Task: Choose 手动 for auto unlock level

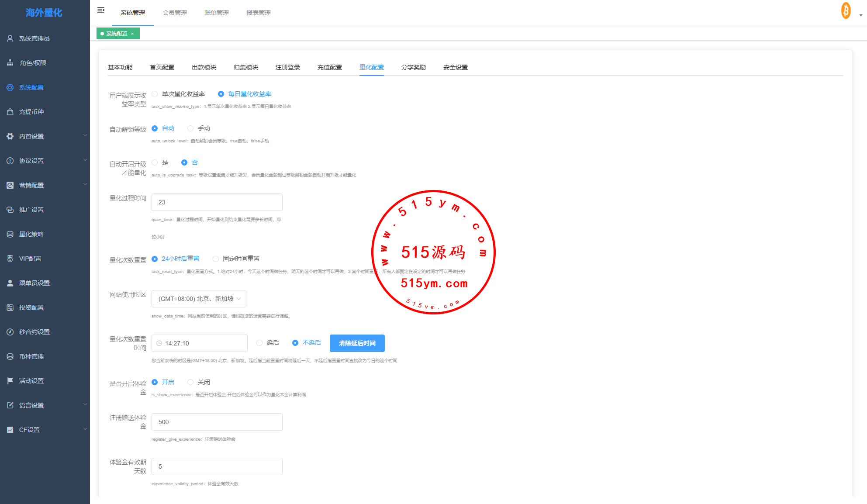Action: (190, 128)
